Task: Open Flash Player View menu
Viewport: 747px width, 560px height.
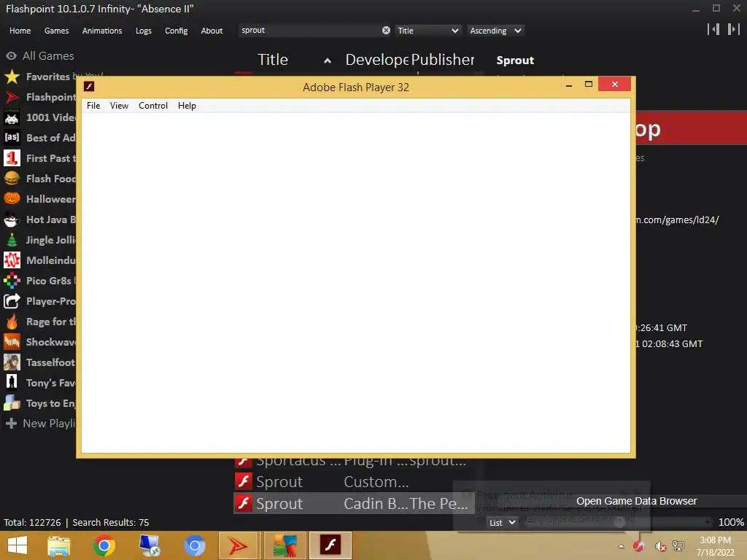Action: [119, 106]
